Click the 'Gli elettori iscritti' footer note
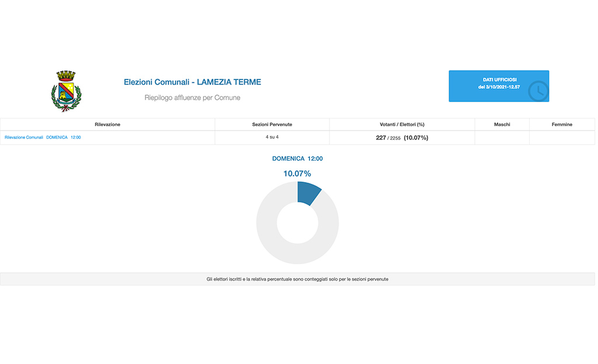This screenshot has height=364, width=598. tap(297, 279)
